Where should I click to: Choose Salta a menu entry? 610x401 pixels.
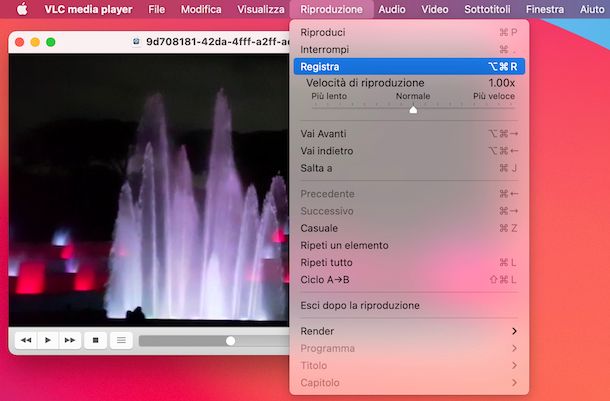tap(409, 168)
